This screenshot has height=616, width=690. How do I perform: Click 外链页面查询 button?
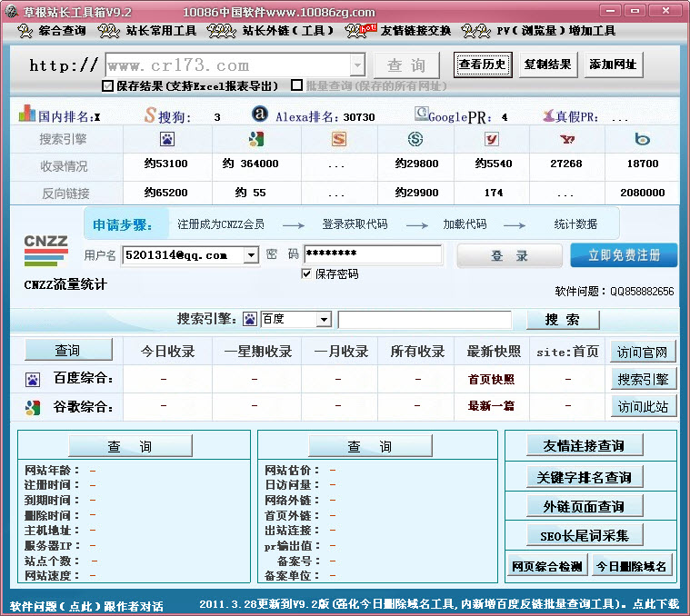point(585,506)
